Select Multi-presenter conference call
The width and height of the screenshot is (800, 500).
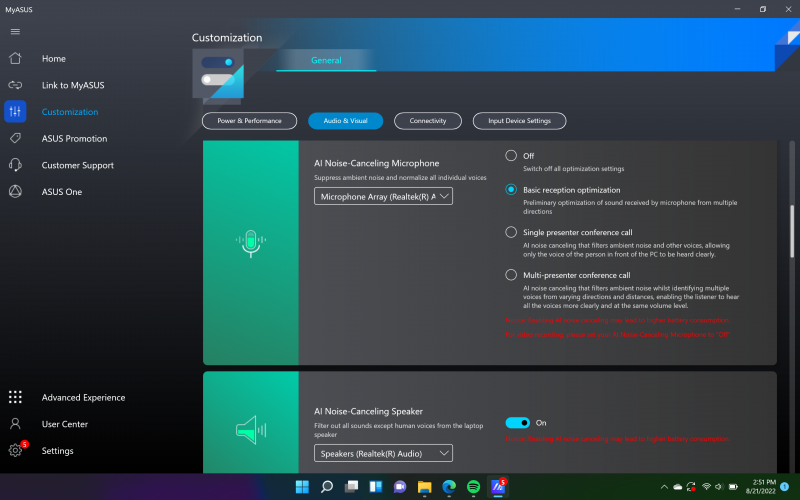coord(511,275)
